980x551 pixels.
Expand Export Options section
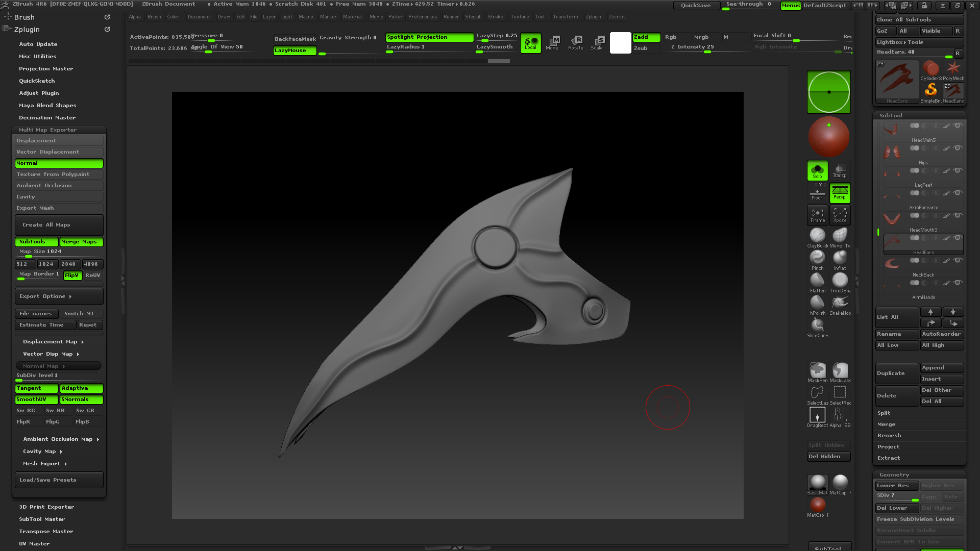(x=59, y=296)
